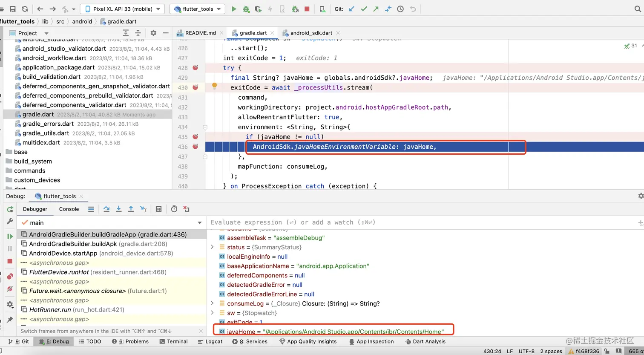Click the light bulb intention icon on line 430
The width and height of the screenshot is (644, 355).
(x=215, y=86)
